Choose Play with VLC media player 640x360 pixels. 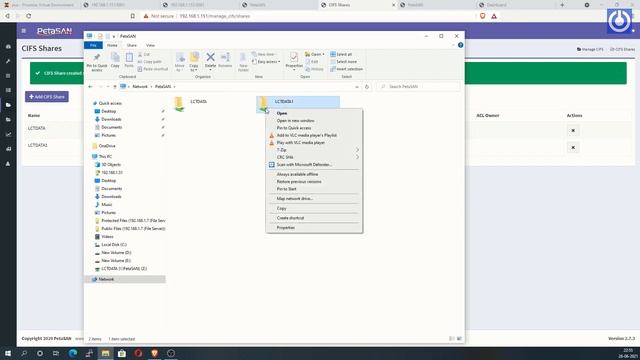301,142
